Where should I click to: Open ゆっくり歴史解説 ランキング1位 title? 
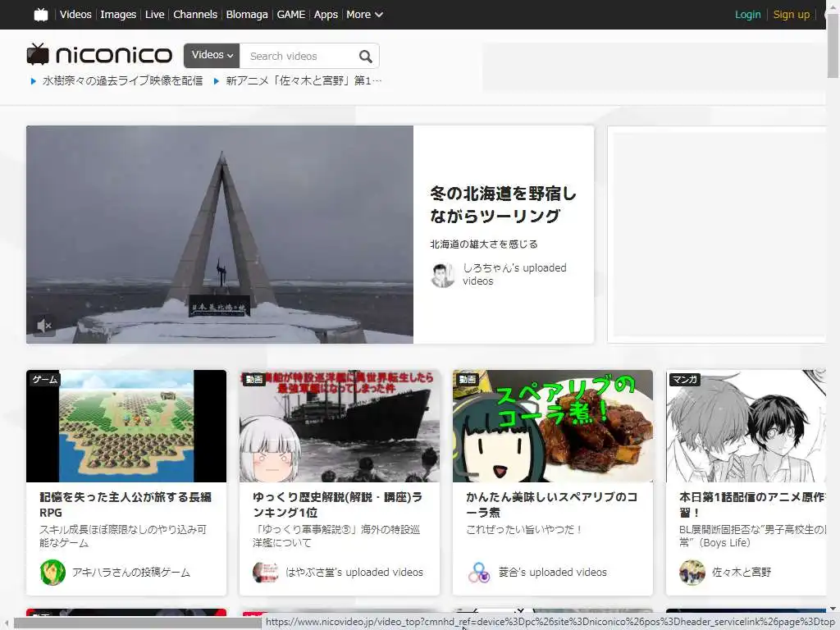337,504
